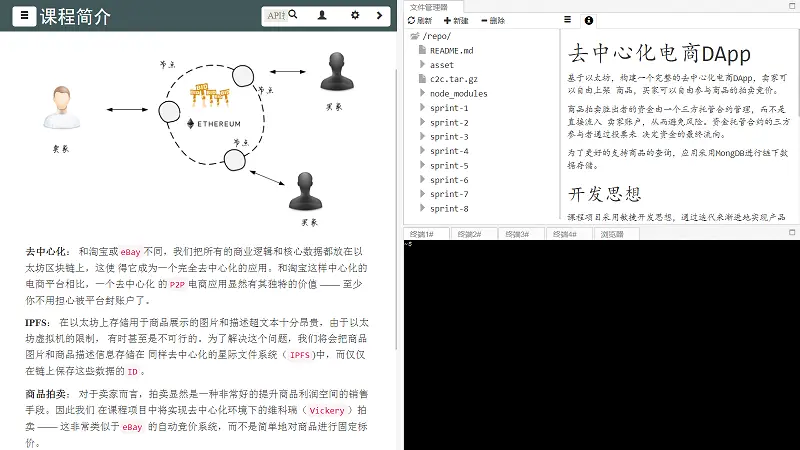Click the search magnifier icon
This screenshot has width=800, height=450.
coord(293,15)
